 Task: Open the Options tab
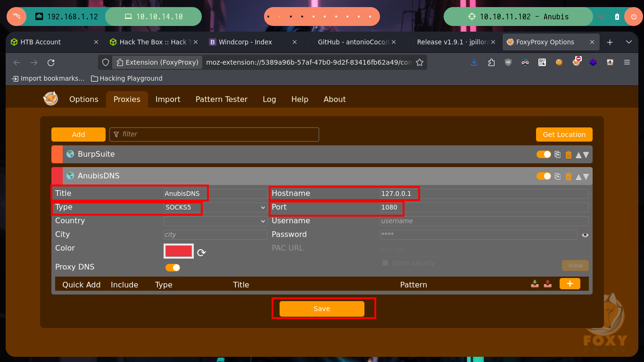coord(84,99)
